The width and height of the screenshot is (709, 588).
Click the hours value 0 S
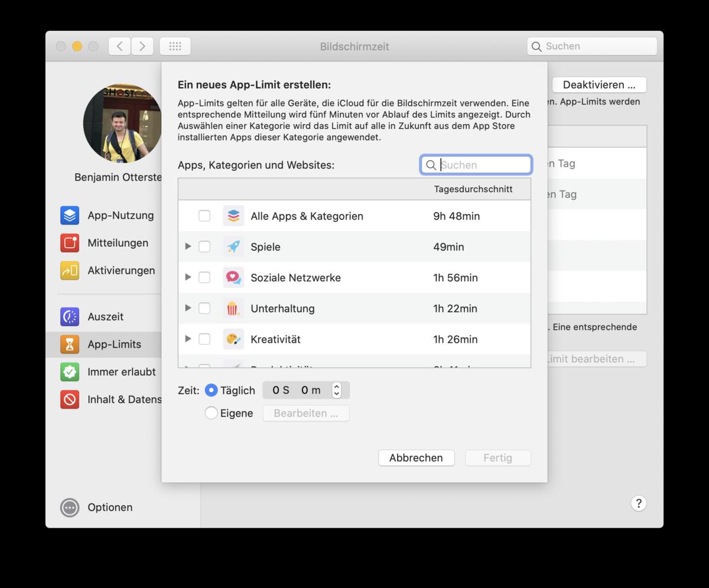281,390
